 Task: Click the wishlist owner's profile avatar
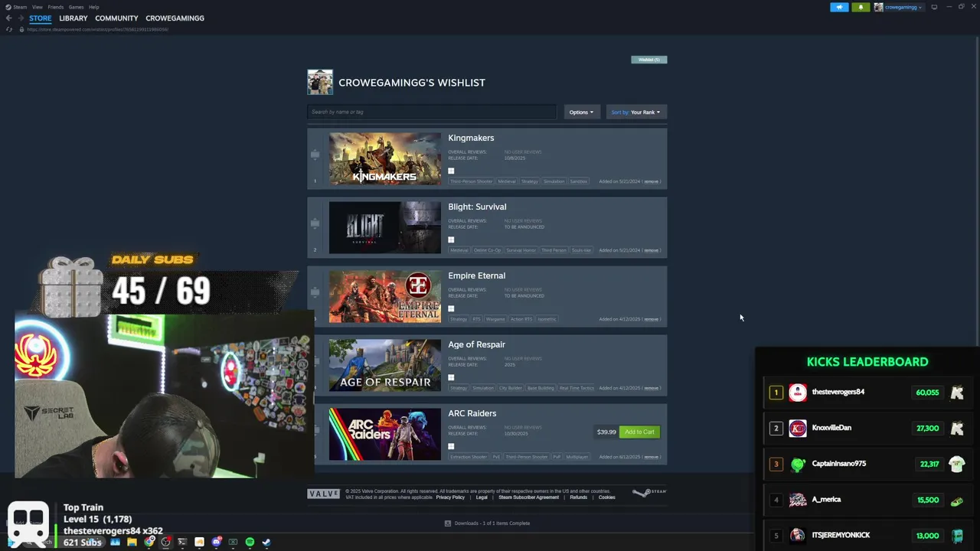pos(320,82)
